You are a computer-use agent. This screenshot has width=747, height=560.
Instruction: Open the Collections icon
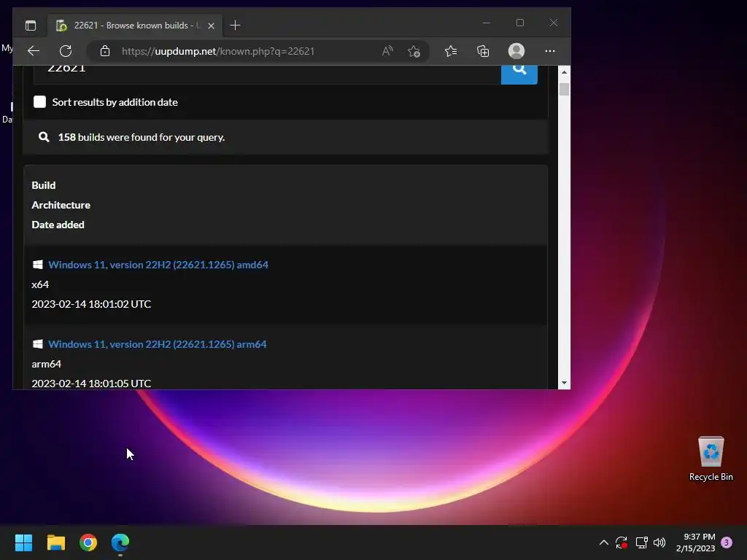[483, 51]
